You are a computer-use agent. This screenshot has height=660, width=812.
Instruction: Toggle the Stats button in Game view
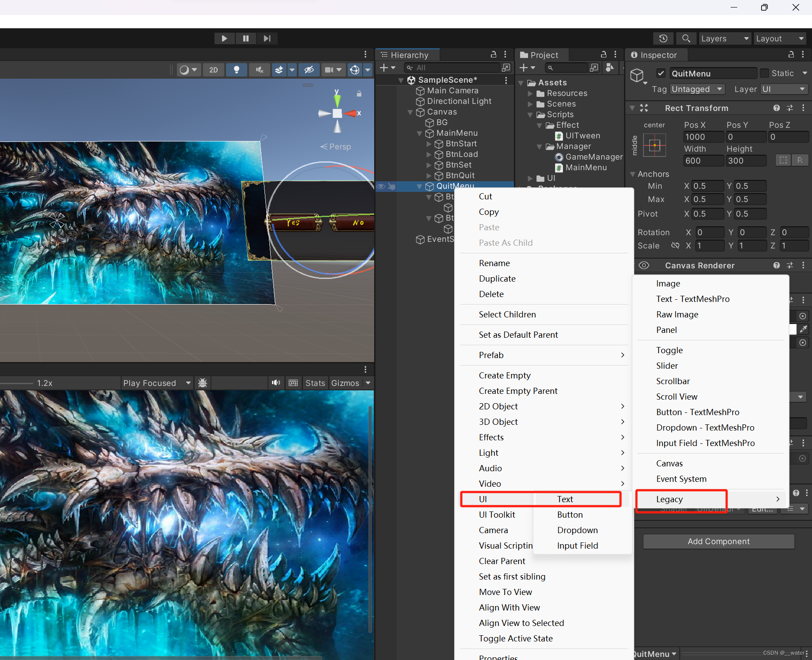pyautogui.click(x=315, y=383)
